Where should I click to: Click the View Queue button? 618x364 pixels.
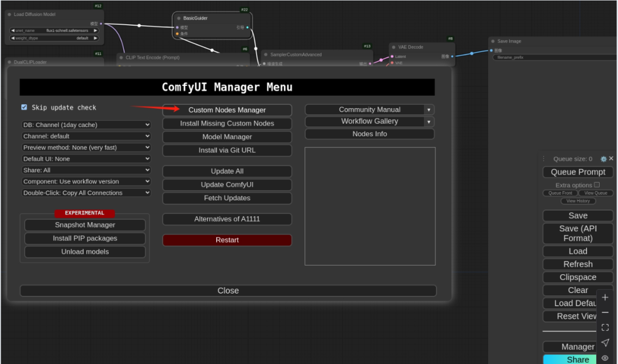(x=596, y=193)
